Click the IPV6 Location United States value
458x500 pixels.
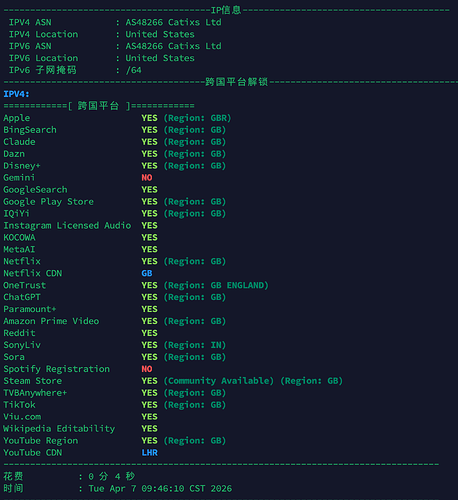click(x=160, y=58)
